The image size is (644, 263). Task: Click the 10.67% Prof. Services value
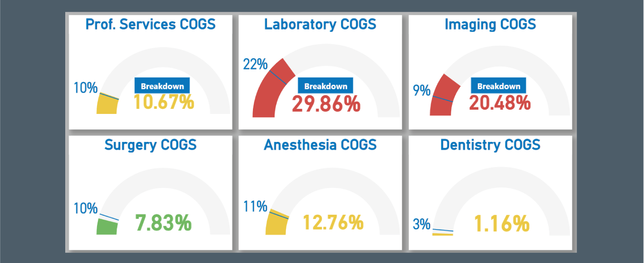point(164,102)
